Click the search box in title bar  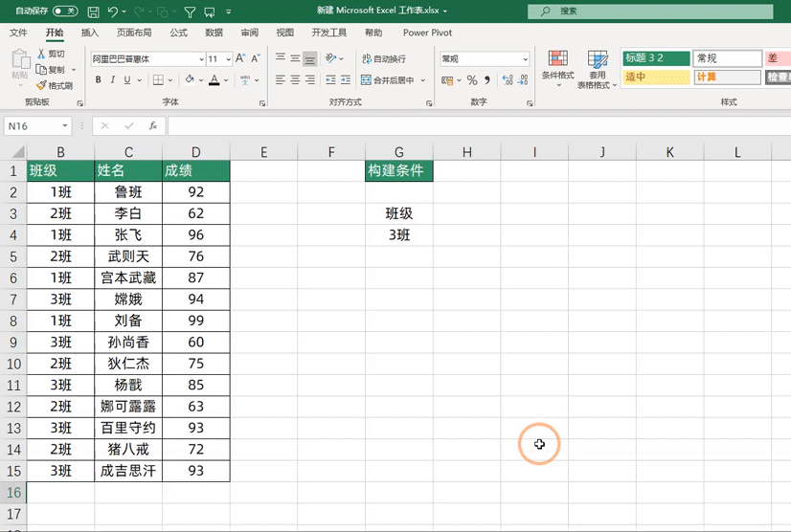649,11
